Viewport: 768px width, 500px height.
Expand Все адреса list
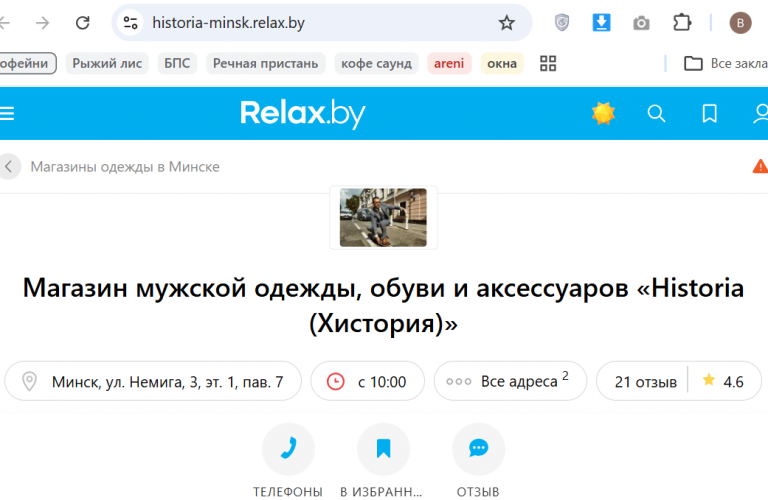tap(510, 381)
